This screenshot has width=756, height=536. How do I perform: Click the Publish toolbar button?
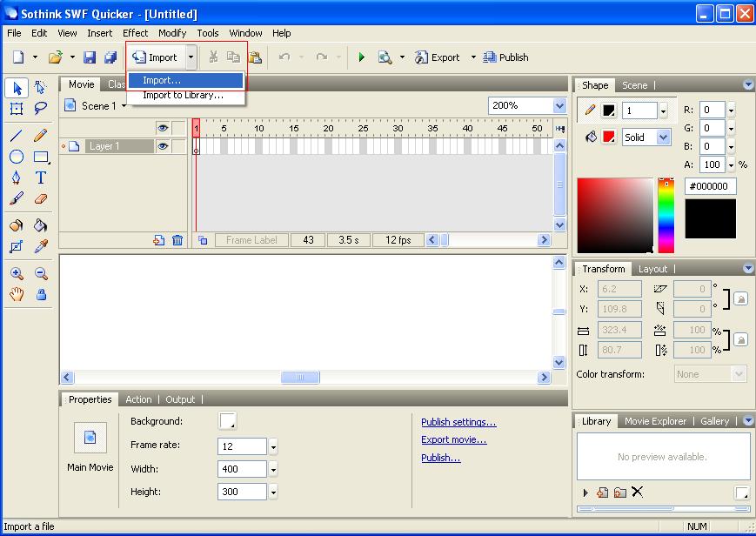click(x=505, y=57)
